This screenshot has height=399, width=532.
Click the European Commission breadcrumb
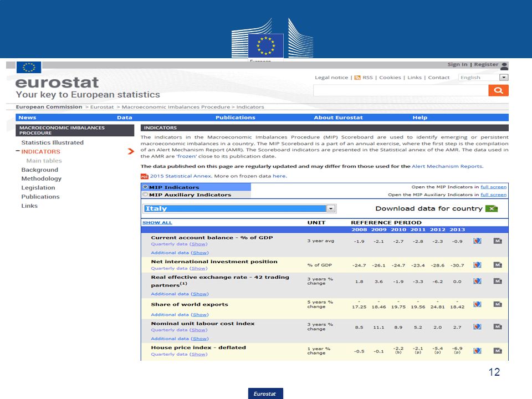49,107
